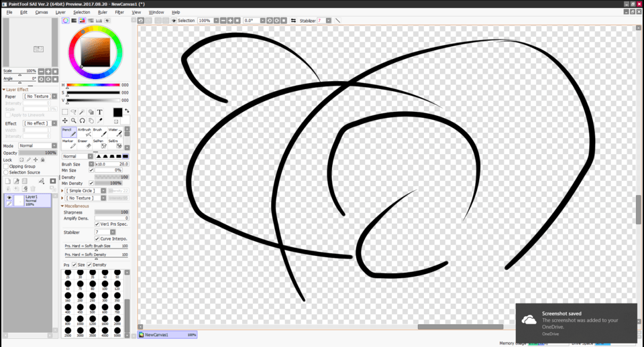Select the Pencil tool

[x=68, y=132]
